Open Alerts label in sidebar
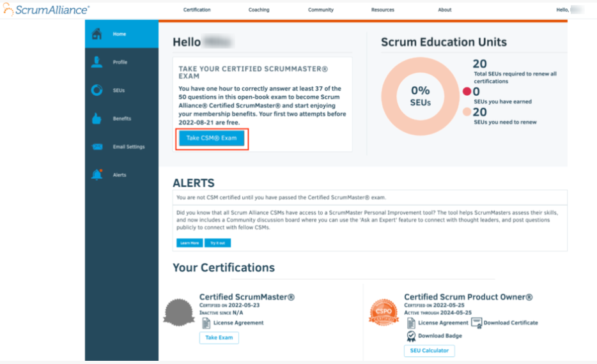 point(120,175)
